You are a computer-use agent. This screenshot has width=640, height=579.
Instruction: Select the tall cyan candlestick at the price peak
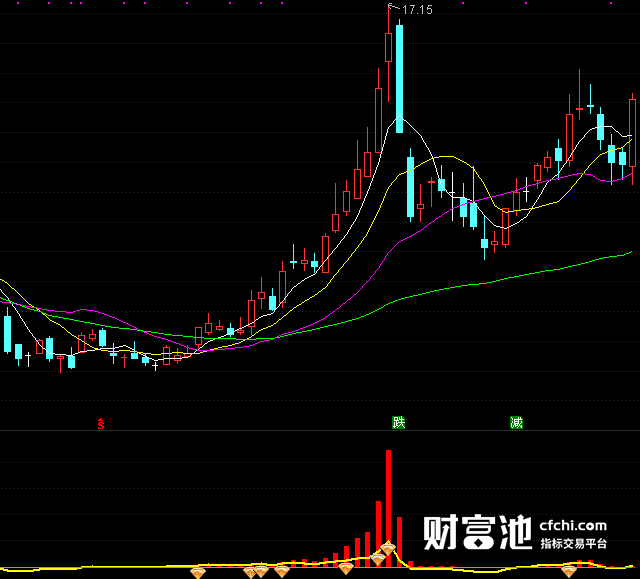[399, 78]
